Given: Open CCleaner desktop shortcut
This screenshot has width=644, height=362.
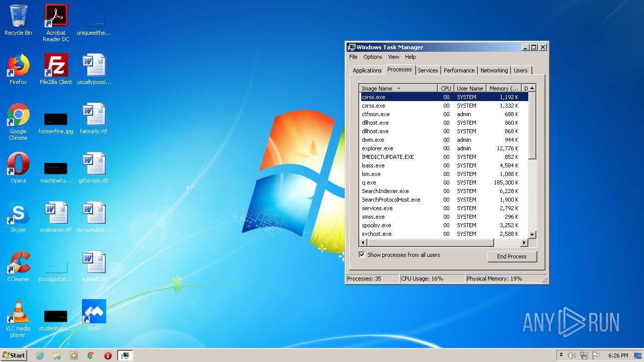Looking at the screenshot, I should click(18, 266).
